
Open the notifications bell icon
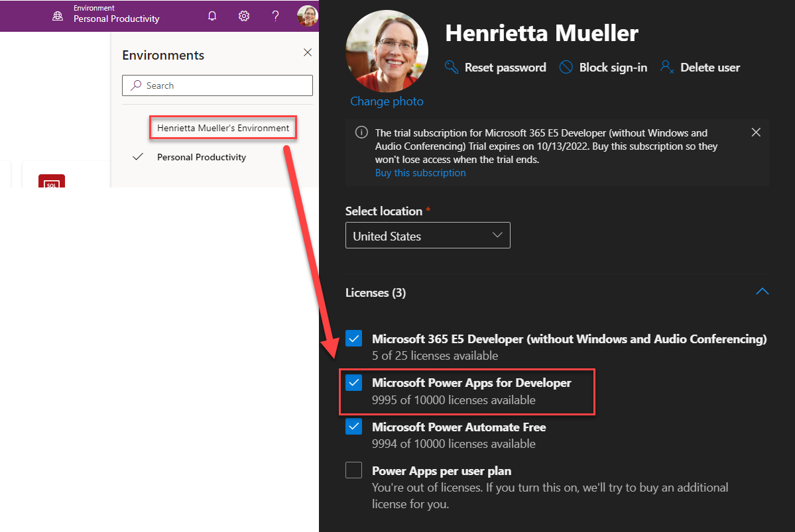pos(212,16)
